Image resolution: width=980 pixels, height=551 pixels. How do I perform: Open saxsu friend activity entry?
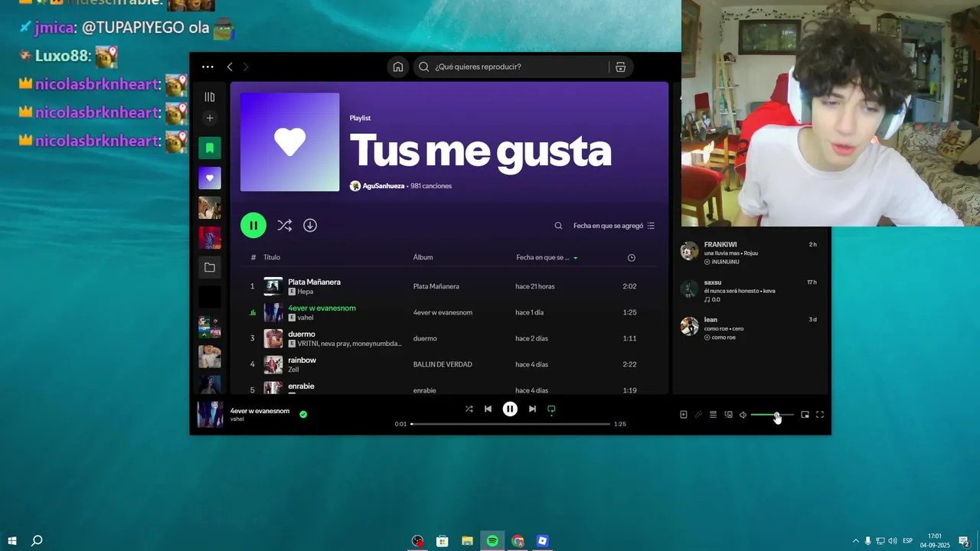coord(750,290)
